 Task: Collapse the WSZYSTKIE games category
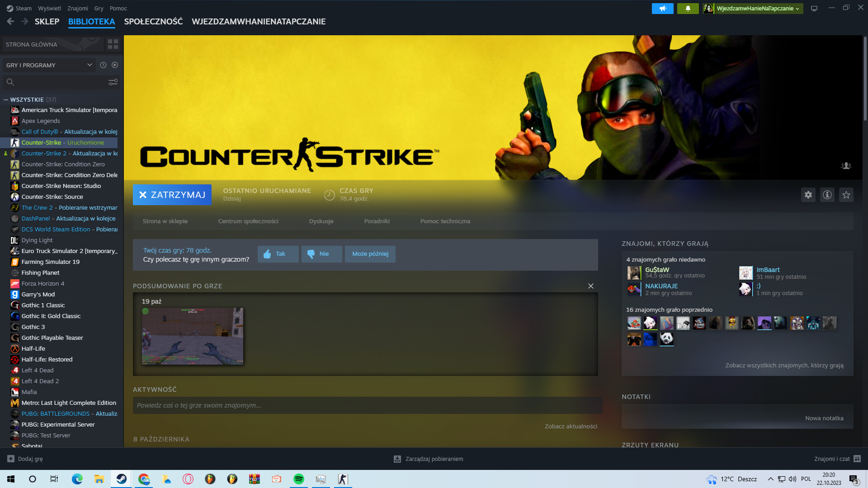pyautogui.click(x=6, y=99)
